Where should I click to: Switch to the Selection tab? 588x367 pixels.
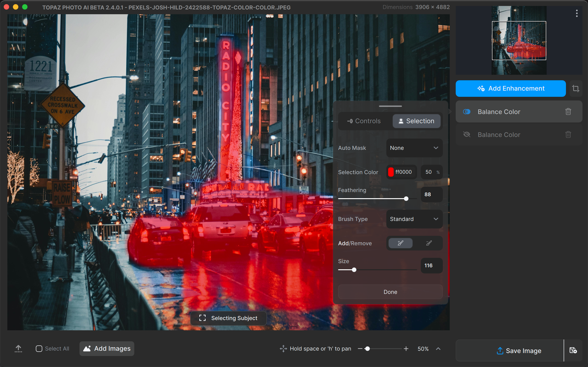416,121
